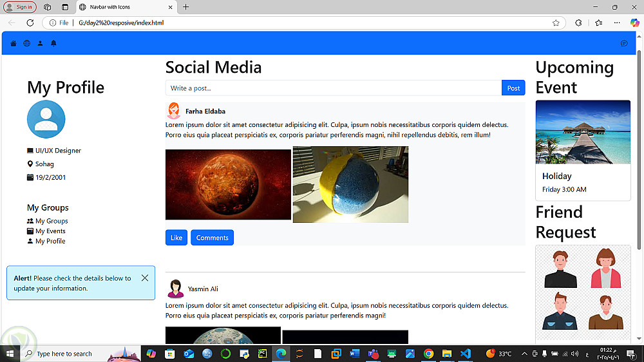Viewport: 644px width, 362px height.
Task: Click the globe icon in navbar
Action: click(x=26, y=43)
